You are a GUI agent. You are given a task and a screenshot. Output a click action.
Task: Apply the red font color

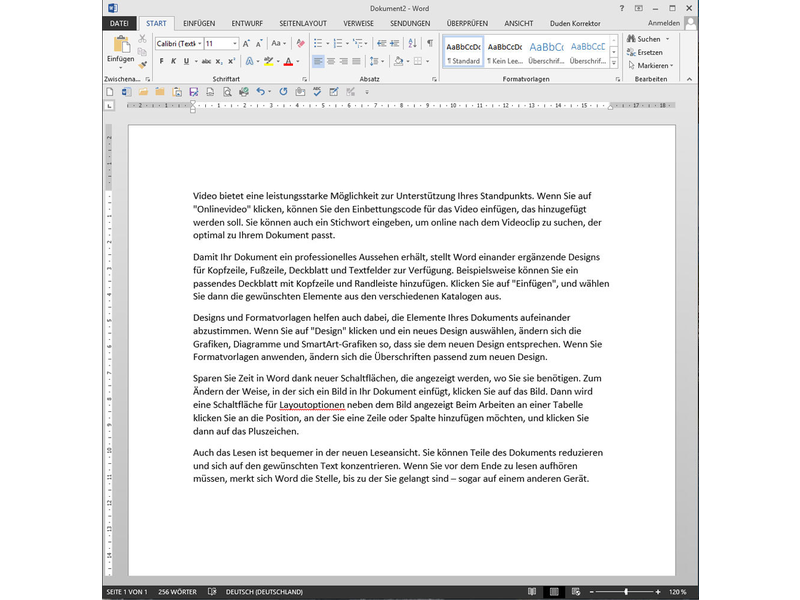[x=288, y=61]
